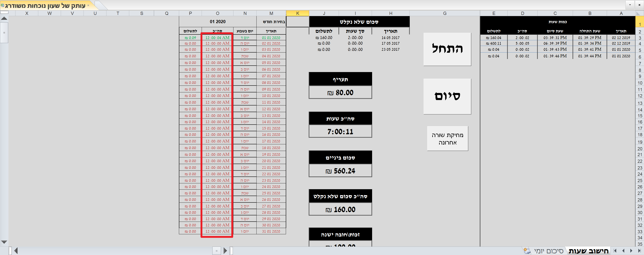Click the Excel workbook icon in the title bar

(x=2, y=5)
